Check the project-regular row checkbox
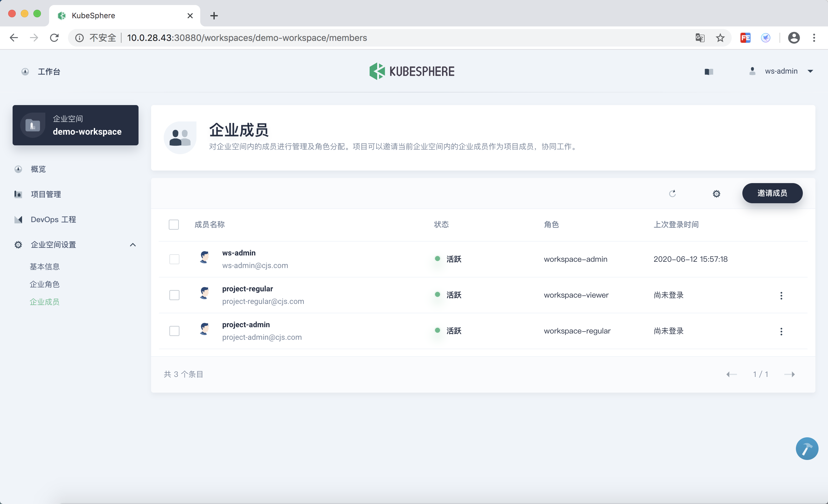Screen dimensions: 828x504 click(x=174, y=295)
